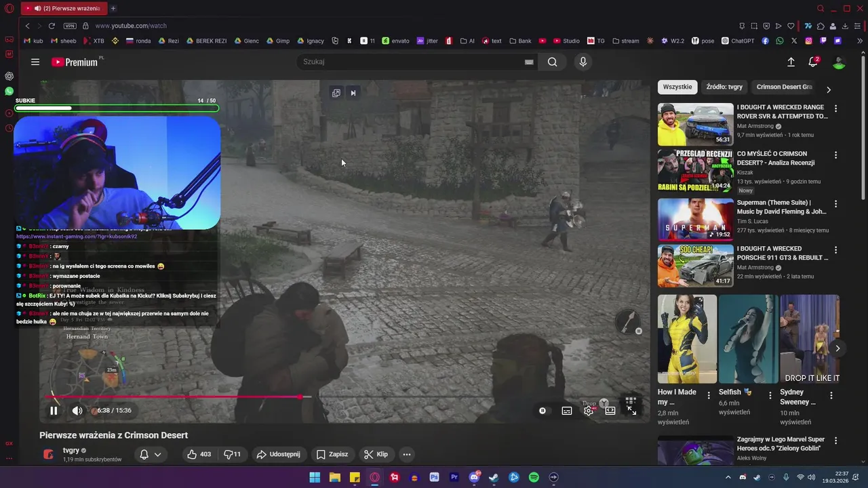This screenshot has width=868, height=488.
Task: Click the Udostępnij share button
Action: tap(278, 454)
